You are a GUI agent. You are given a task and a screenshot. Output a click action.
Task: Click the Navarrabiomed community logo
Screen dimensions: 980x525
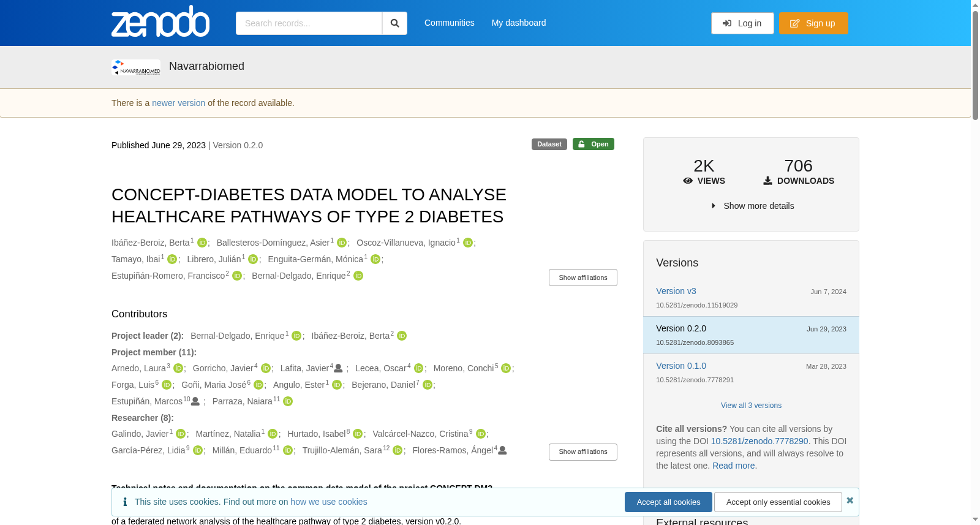(x=136, y=67)
